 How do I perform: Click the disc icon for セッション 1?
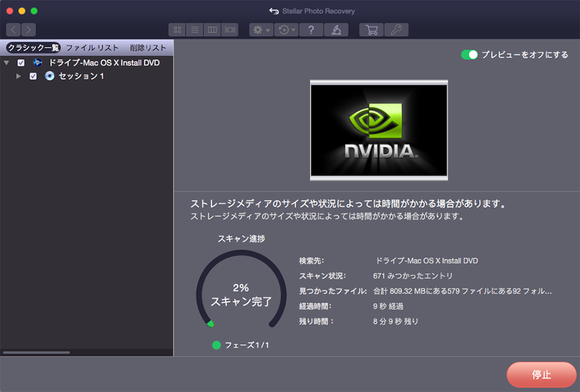pos(50,76)
